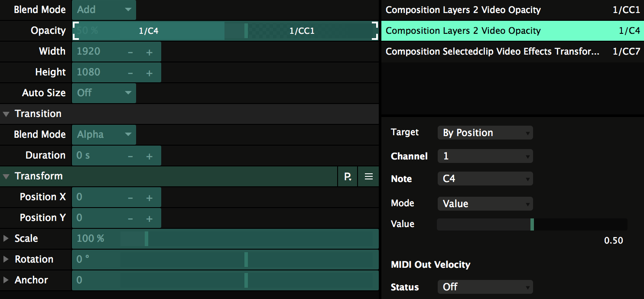The image size is (644, 299).
Task: Open the Transform hamburger menu icon
Action: (x=369, y=176)
